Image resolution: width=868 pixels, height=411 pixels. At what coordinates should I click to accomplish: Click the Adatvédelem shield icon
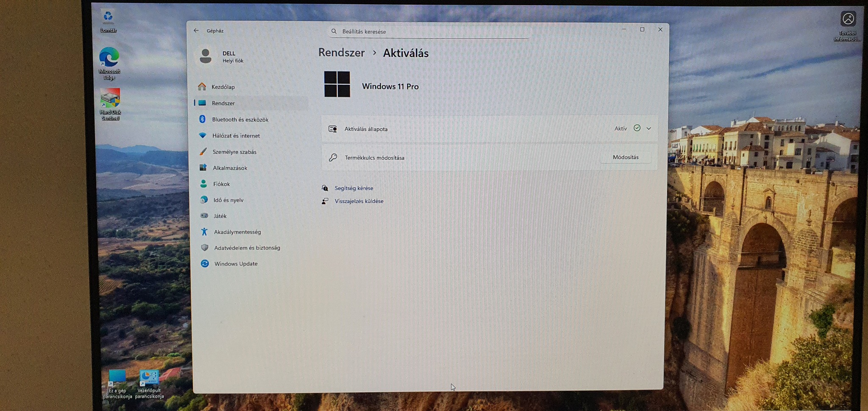205,248
